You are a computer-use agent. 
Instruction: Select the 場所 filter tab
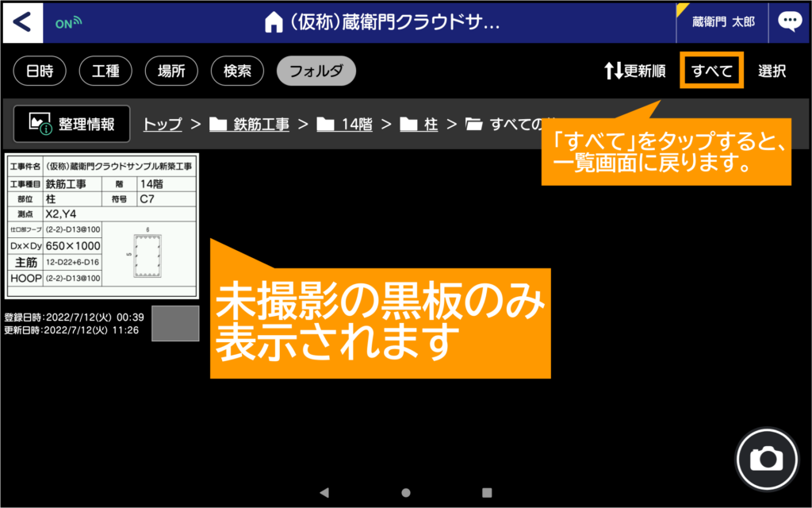tap(171, 71)
